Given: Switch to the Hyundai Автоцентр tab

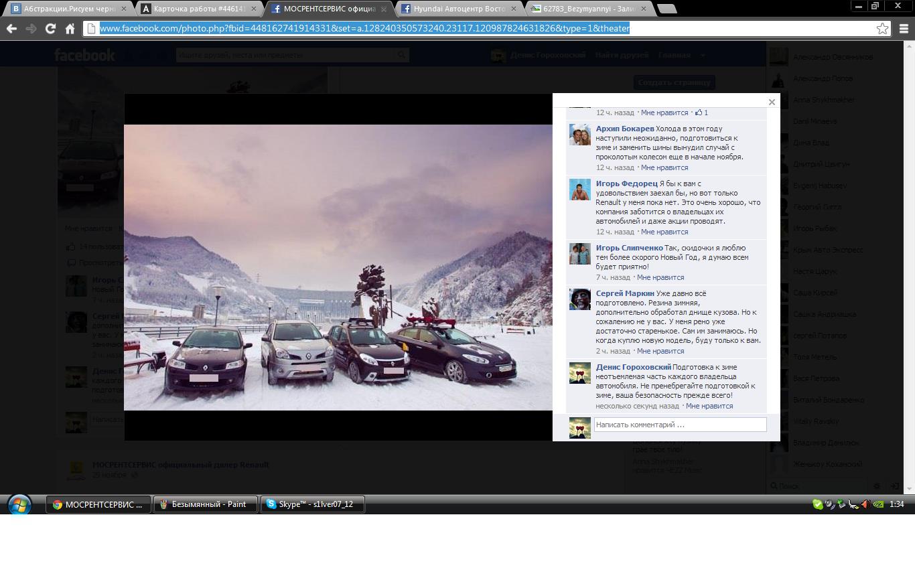Looking at the screenshot, I should coord(459,9).
